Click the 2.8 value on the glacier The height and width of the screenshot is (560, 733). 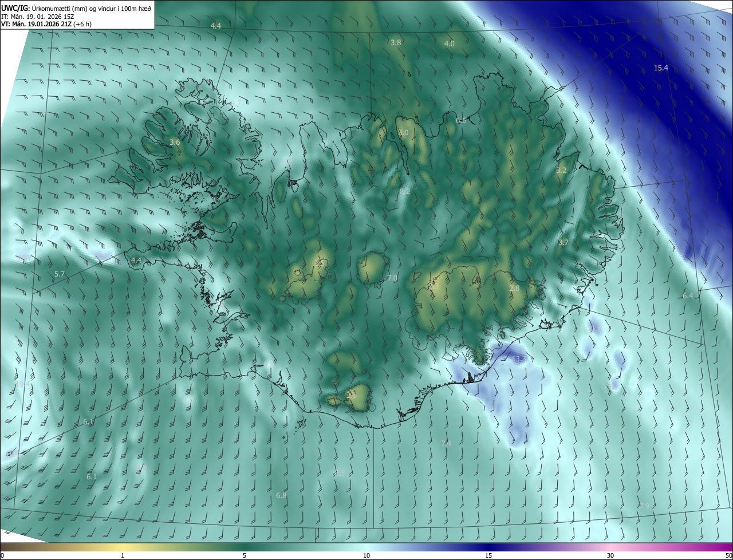(x=514, y=288)
